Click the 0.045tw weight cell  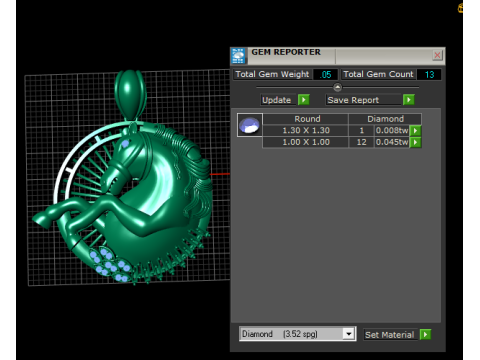point(392,142)
